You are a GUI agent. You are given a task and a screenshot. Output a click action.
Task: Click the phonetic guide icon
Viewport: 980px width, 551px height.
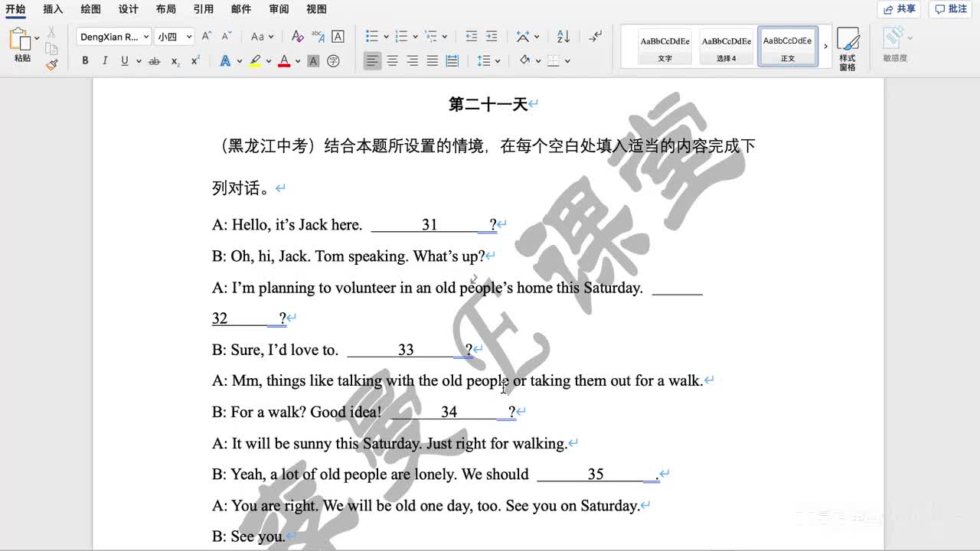coord(318,36)
